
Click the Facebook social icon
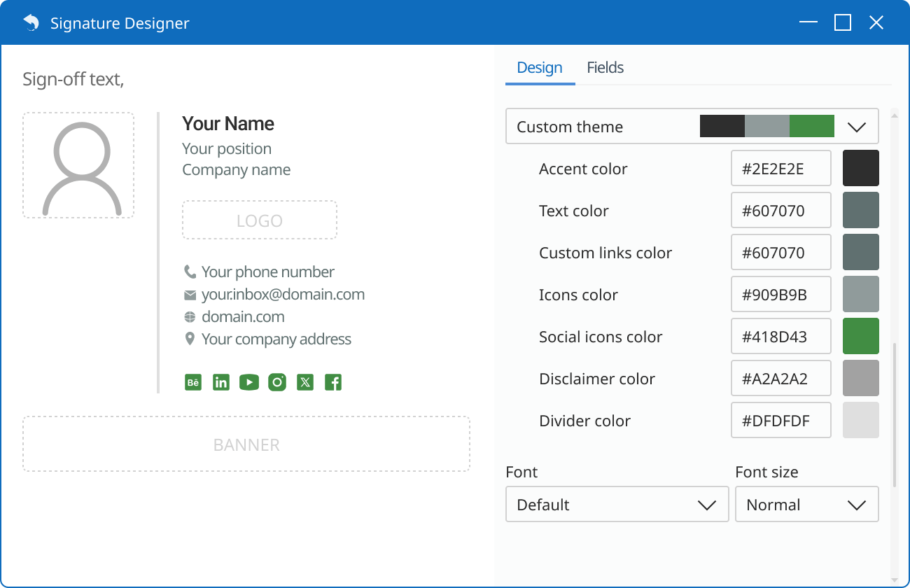point(332,382)
